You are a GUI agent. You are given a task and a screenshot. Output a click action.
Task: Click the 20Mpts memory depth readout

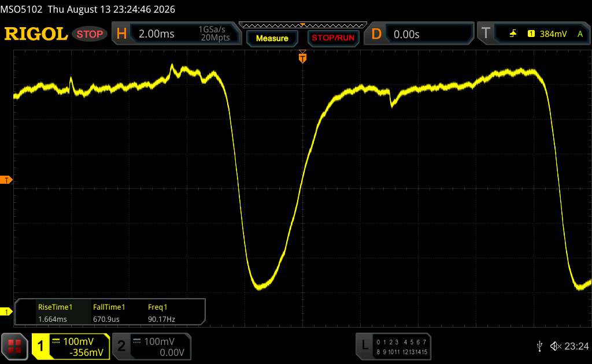(x=215, y=38)
